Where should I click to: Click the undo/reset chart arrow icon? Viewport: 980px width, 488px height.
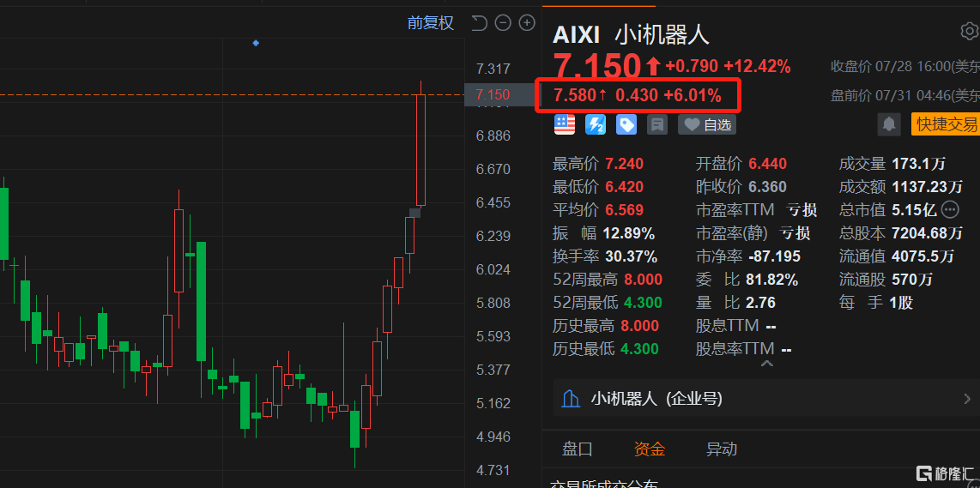click(480, 23)
